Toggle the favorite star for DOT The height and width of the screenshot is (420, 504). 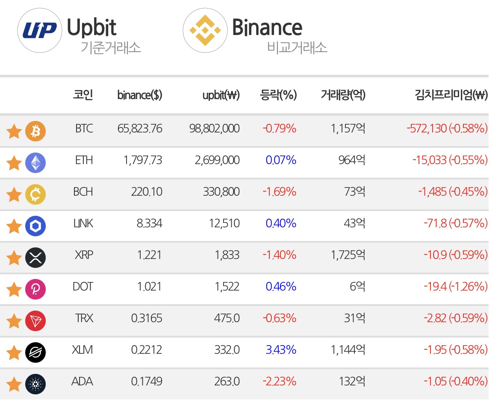click(14, 290)
